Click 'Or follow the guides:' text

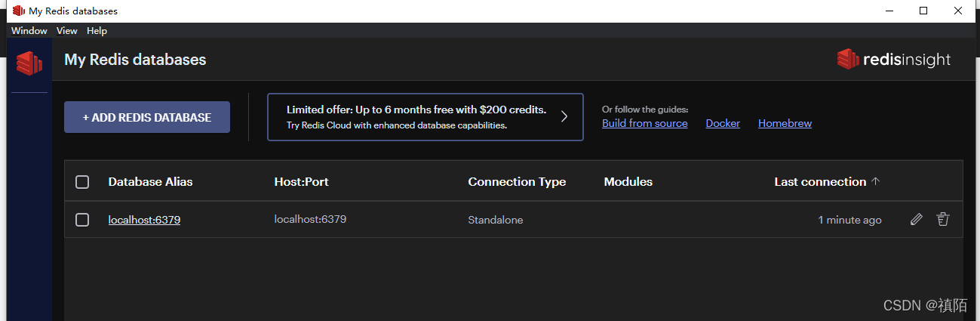point(645,110)
